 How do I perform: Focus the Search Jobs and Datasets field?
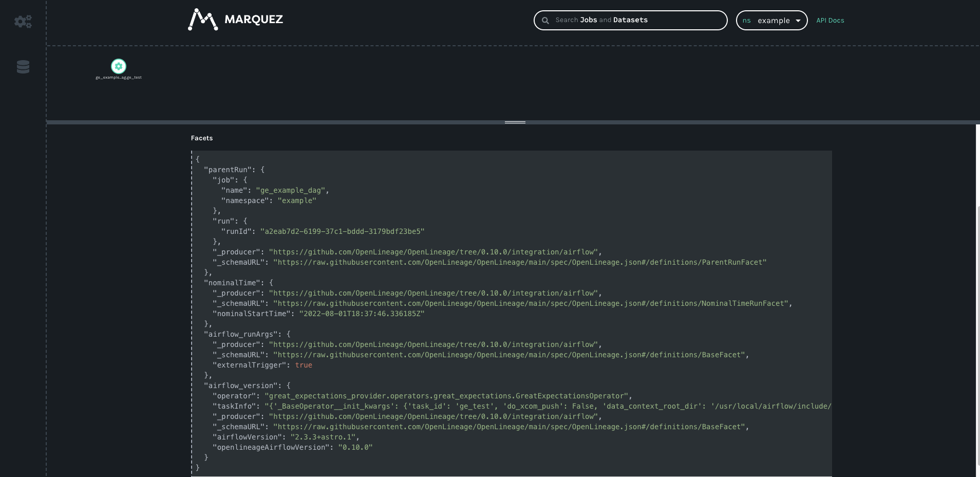tap(637, 20)
